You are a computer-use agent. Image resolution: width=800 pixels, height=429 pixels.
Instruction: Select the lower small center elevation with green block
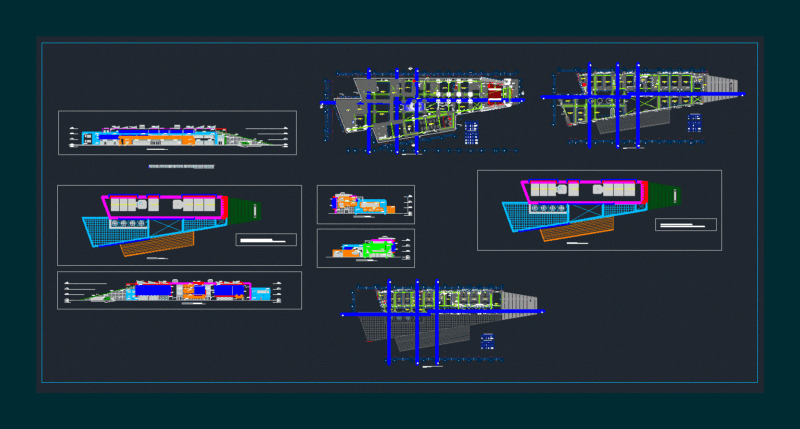366,248
